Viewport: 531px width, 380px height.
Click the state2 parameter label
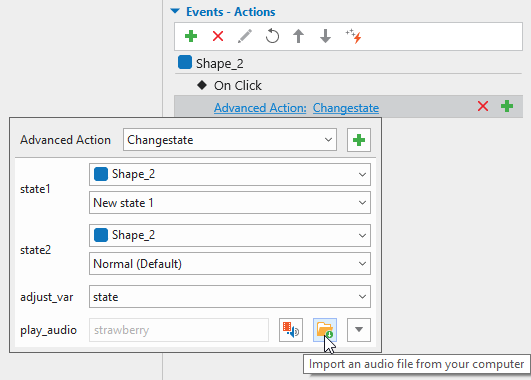click(x=36, y=250)
